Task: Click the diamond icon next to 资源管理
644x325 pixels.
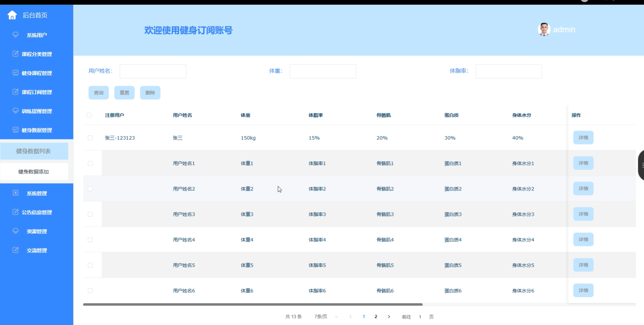Action: (16, 231)
